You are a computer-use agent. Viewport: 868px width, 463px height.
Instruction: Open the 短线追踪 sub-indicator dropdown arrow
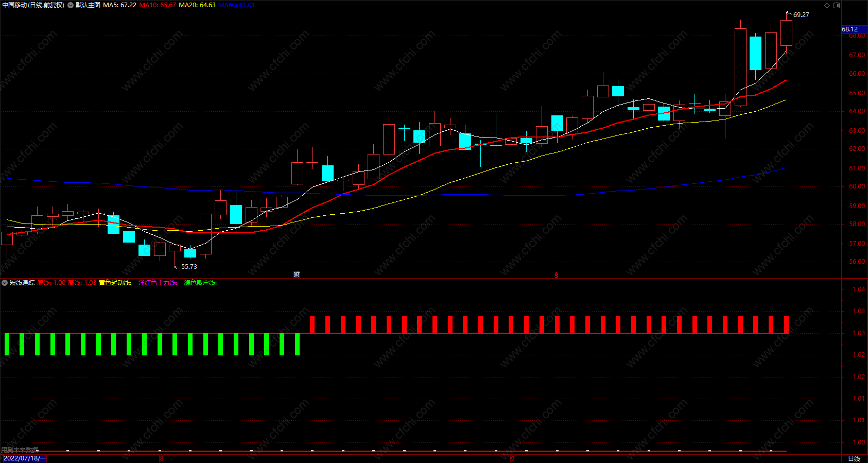5,283
